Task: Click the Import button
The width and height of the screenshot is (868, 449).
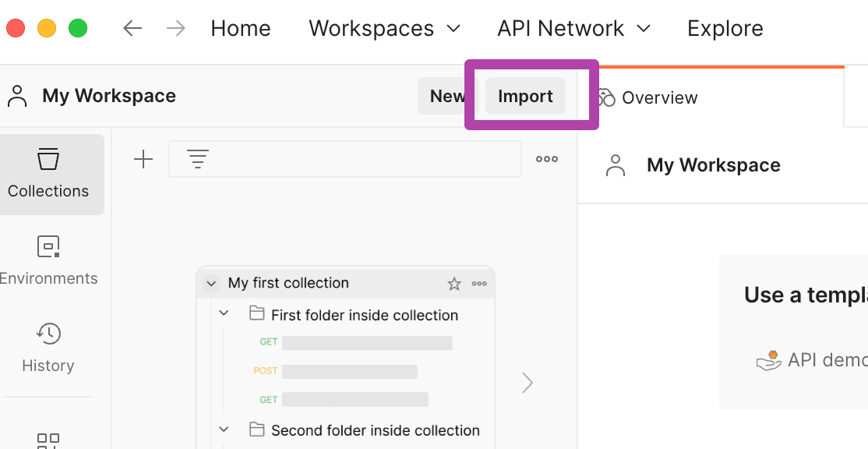Action: pyautogui.click(x=525, y=96)
